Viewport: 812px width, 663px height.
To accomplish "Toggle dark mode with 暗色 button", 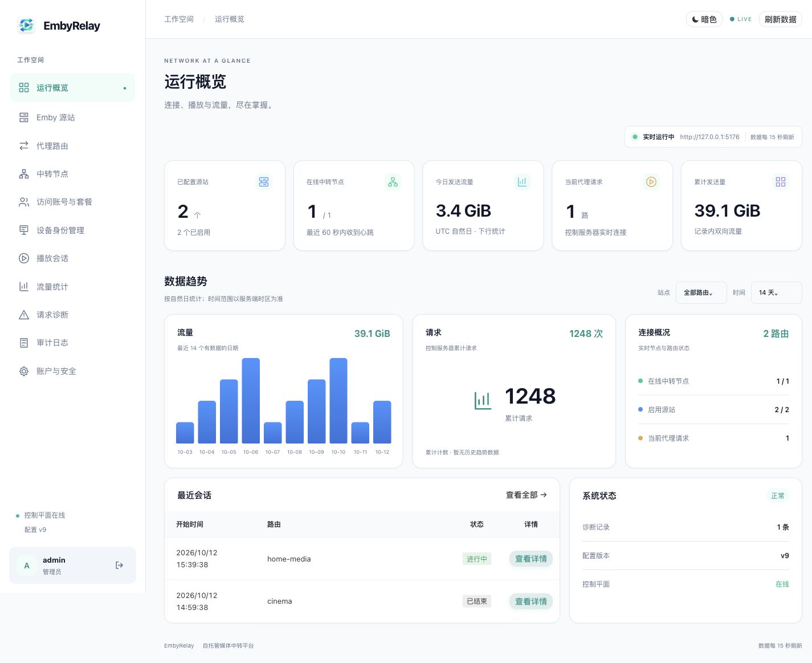I will [704, 19].
